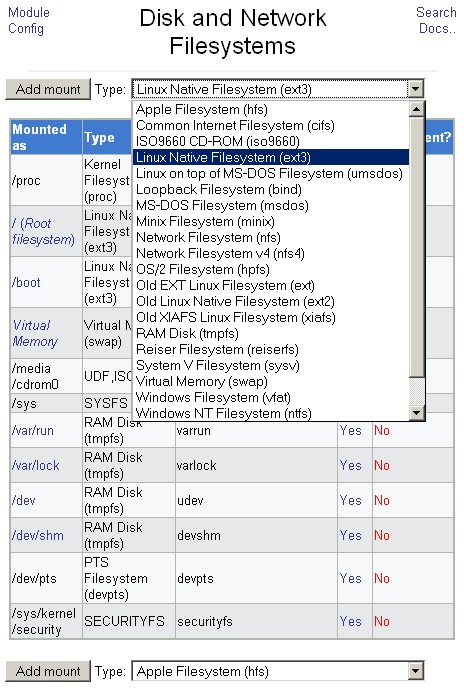
Task: Collapse the top Type dropdown arrow
Action: [x=415, y=89]
